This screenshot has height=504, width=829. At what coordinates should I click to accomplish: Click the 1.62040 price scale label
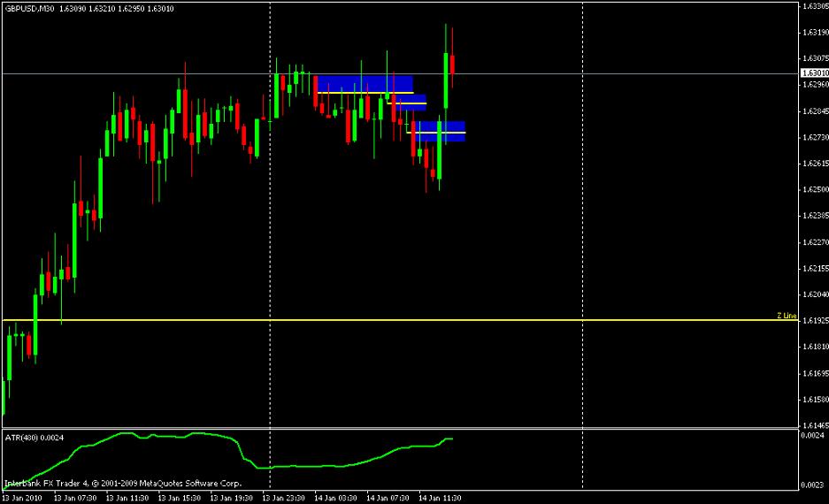pyautogui.click(x=813, y=294)
